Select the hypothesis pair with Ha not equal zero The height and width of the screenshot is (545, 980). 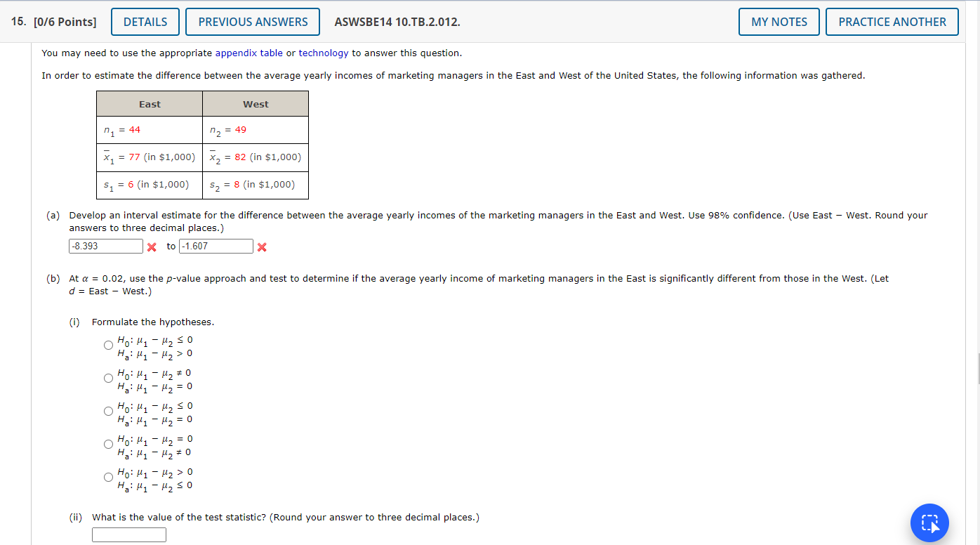108,443
